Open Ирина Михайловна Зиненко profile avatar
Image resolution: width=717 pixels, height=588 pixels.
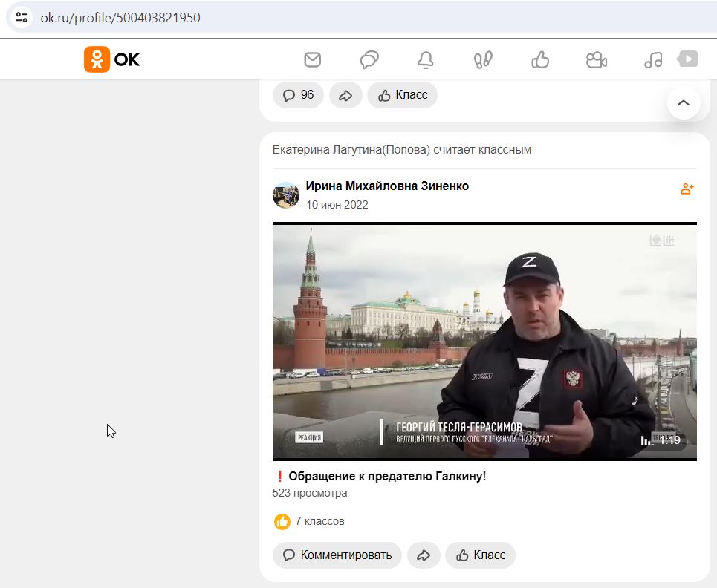(x=286, y=195)
